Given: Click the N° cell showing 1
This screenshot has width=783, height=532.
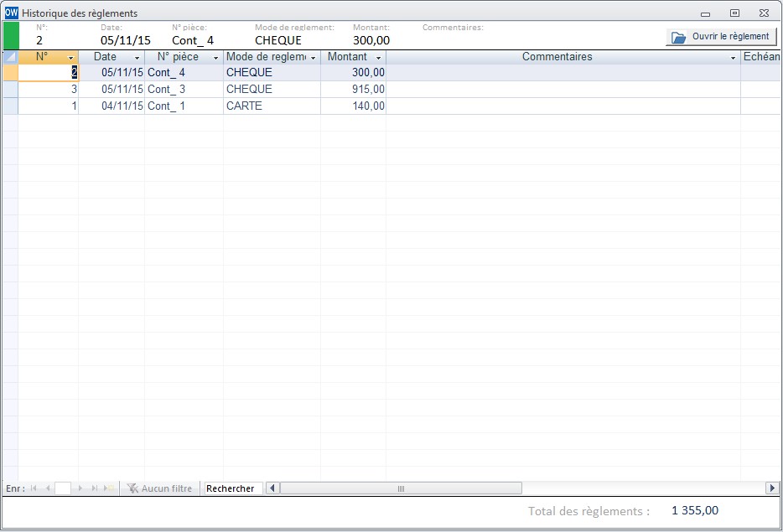Looking at the screenshot, I should pos(49,106).
